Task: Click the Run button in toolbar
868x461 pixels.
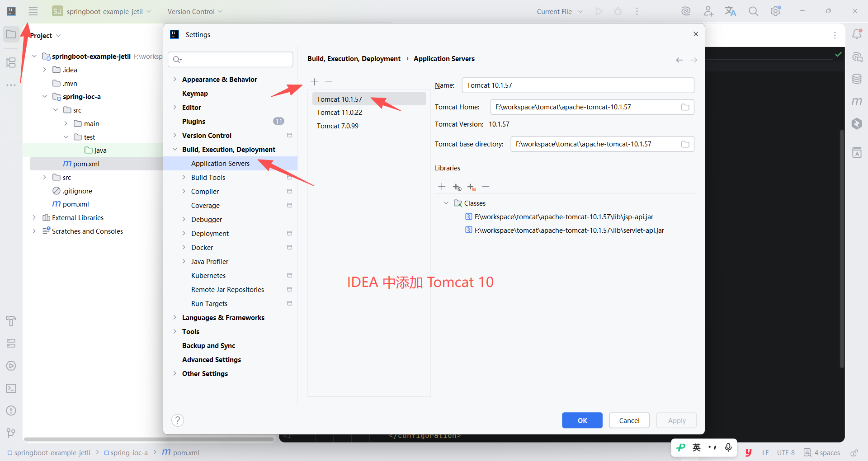Action: (599, 11)
